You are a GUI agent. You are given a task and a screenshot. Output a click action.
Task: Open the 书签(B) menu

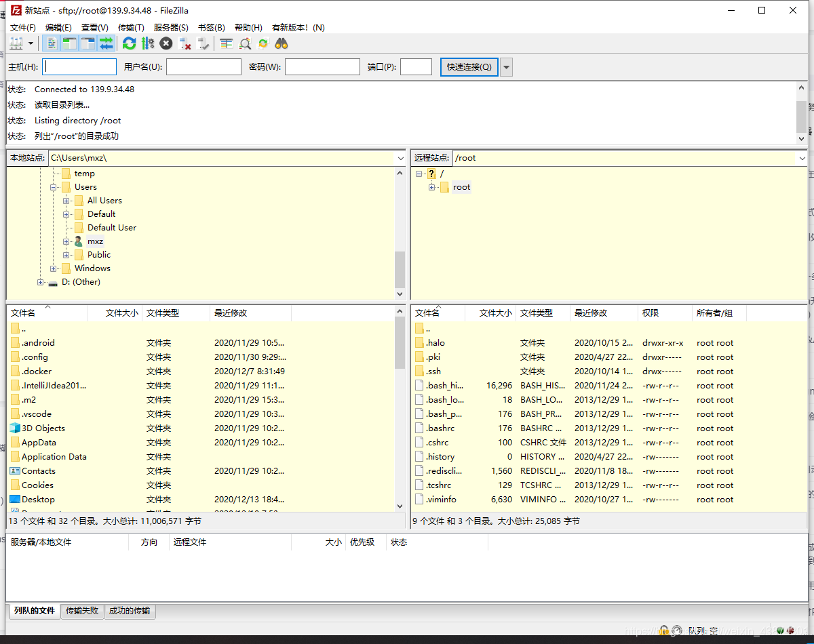coord(211,28)
